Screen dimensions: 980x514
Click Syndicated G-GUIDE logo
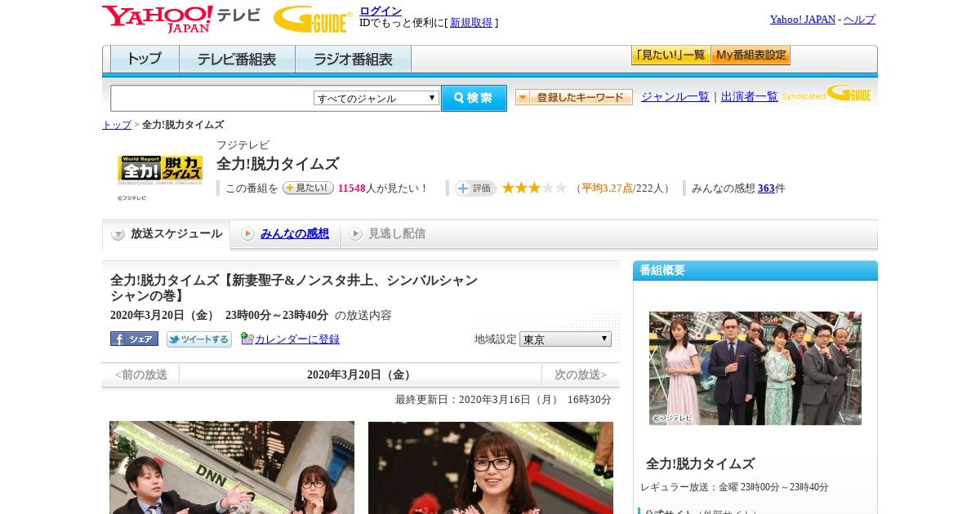click(x=826, y=93)
